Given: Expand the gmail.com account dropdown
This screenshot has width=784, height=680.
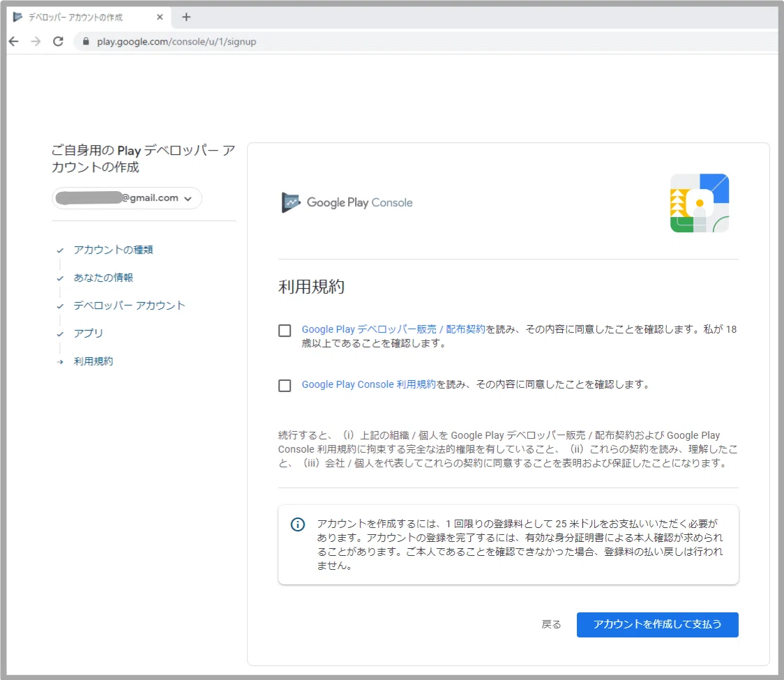Looking at the screenshot, I should (127, 198).
